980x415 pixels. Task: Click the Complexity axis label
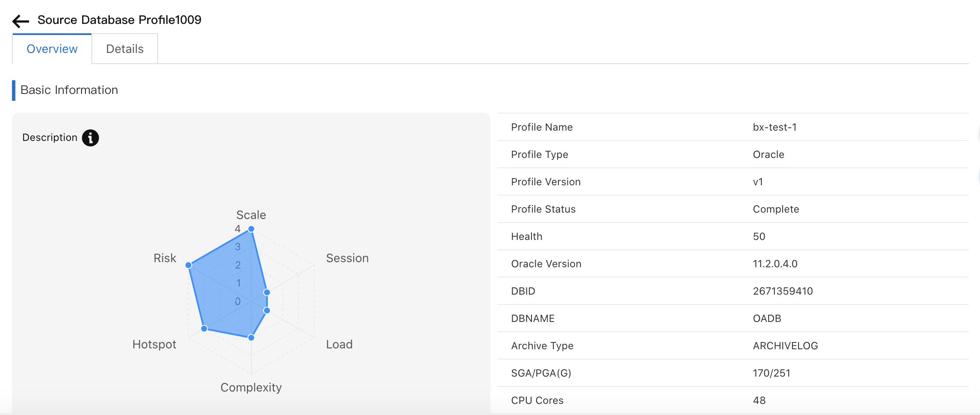coord(251,387)
